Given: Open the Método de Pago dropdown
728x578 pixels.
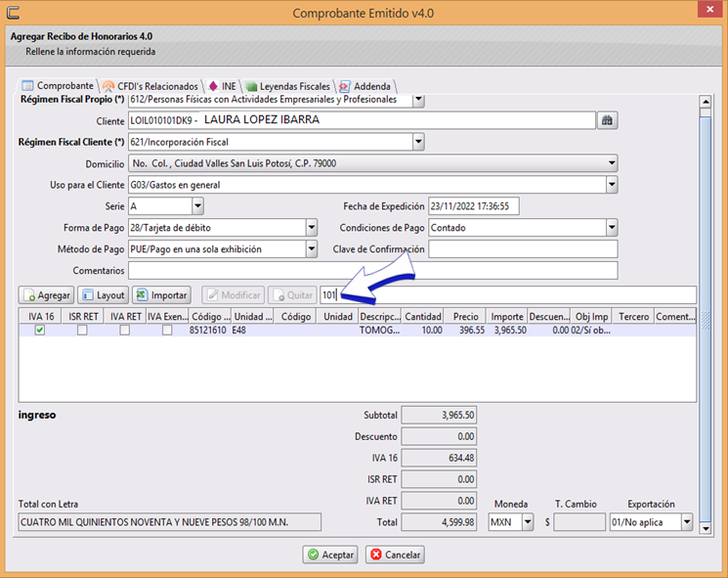Looking at the screenshot, I should click(312, 249).
